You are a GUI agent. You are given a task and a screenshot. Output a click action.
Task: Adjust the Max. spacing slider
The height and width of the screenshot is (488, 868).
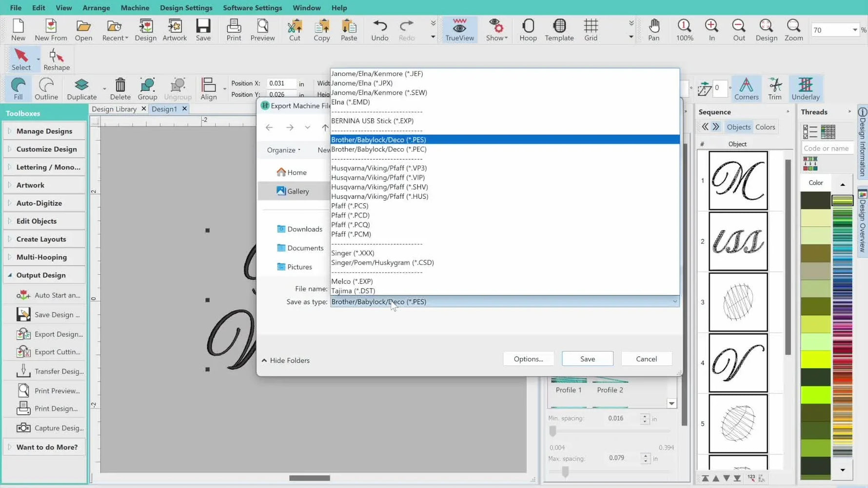(x=565, y=471)
